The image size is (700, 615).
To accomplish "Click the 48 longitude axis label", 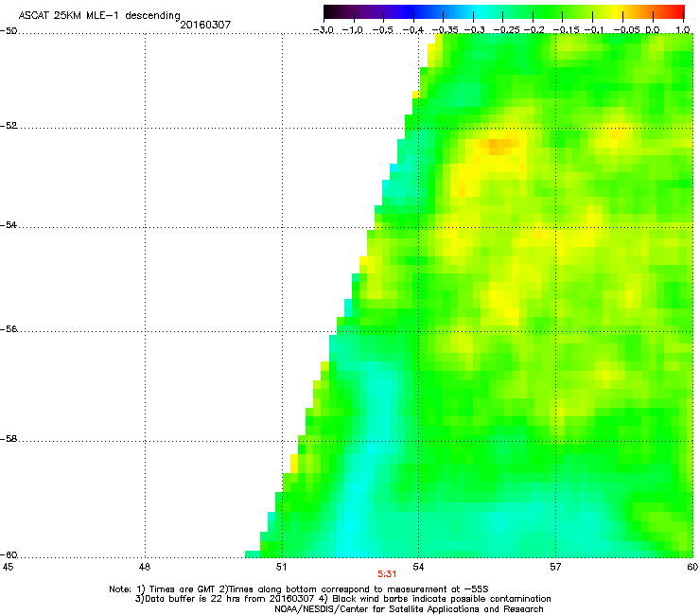I will tap(144, 567).
